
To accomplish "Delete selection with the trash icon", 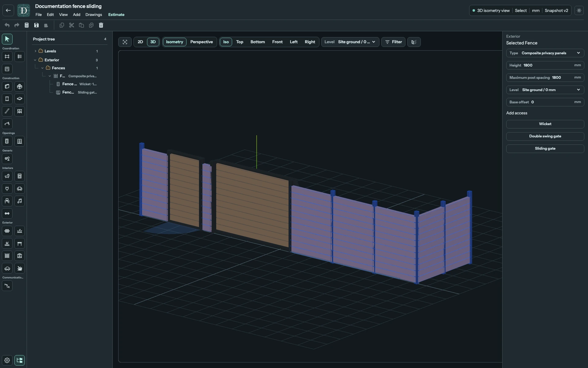I will click(101, 25).
